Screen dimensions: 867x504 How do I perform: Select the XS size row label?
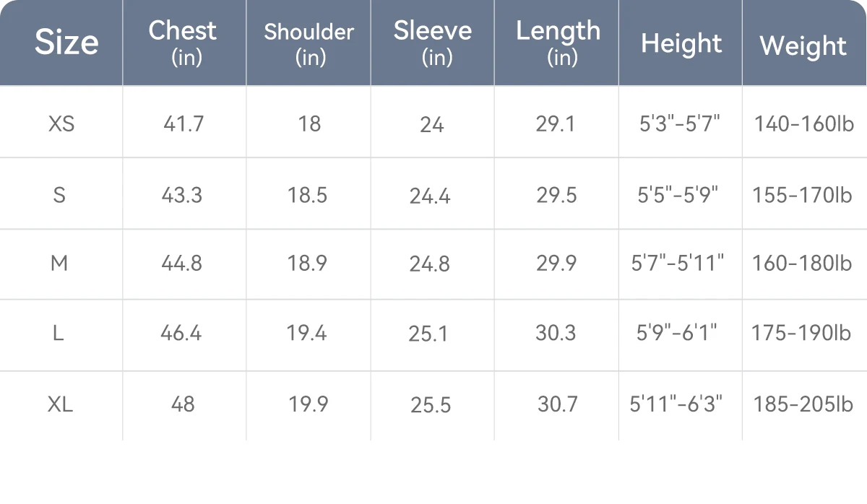coord(61,124)
